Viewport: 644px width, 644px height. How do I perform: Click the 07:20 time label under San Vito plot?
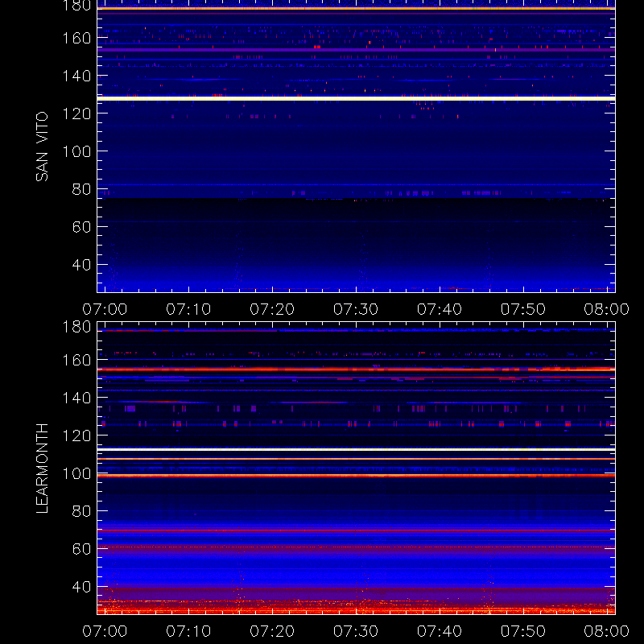pyautogui.click(x=272, y=309)
